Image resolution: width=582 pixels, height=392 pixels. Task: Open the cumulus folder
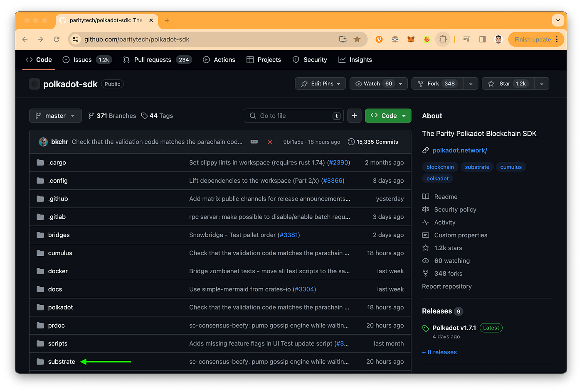[x=60, y=253]
